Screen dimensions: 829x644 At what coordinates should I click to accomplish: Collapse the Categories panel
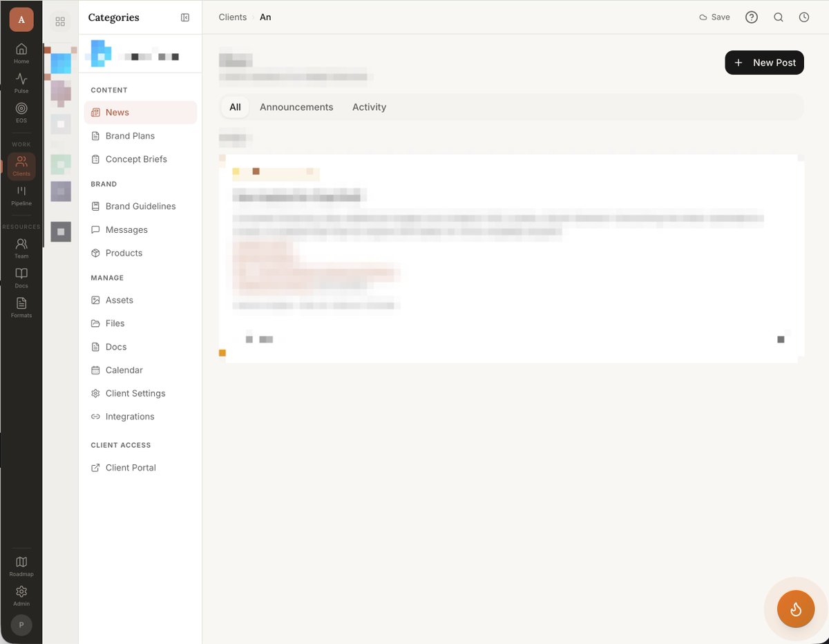pos(185,17)
